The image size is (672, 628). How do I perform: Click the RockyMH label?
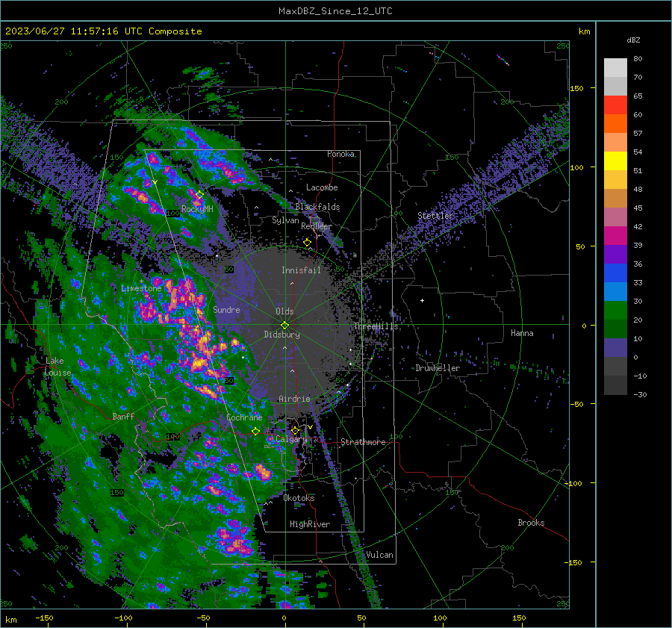coord(197,209)
